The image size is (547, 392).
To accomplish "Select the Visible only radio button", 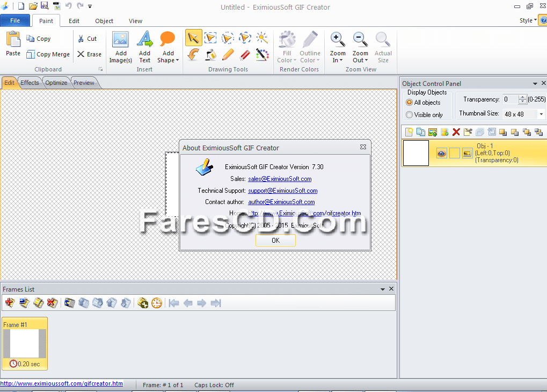I will tap(410, 114).
